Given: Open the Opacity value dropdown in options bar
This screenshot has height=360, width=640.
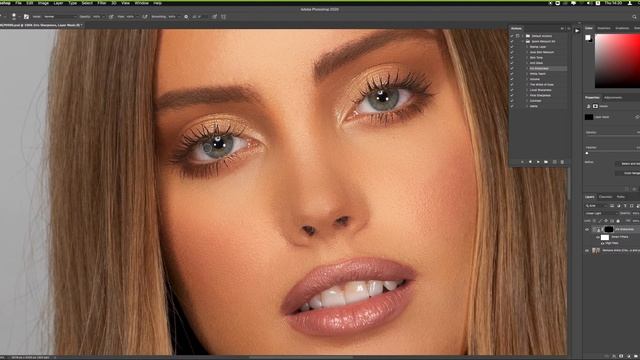Looking at the screenshot, I should point(103,17).
